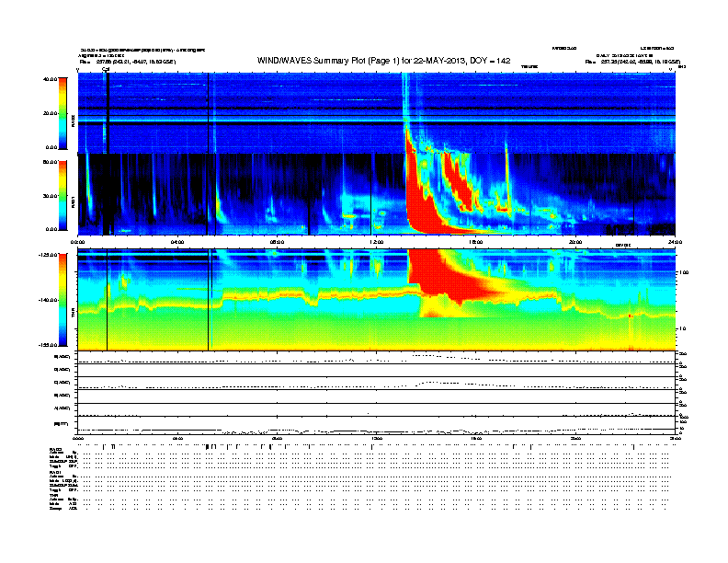This screenshot has width=728, height=563.
Task: Click the 00:00 time label under RAD1 panel
Action: tap(78, 242)
